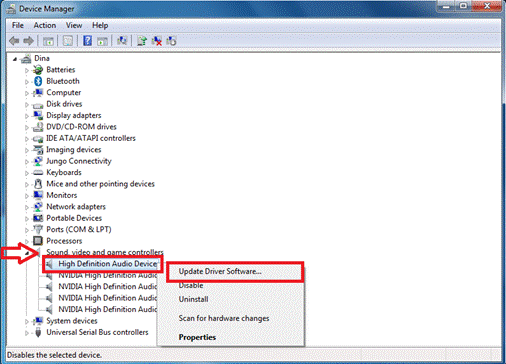Collapse the Sound, video and game controllers node

(x=27, y=253)
